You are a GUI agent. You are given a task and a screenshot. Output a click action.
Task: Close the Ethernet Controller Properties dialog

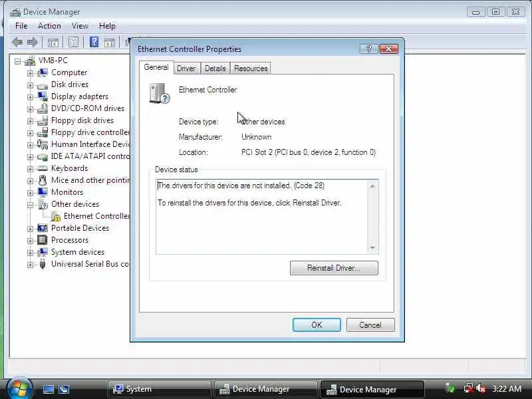click(x=389, y=49)
